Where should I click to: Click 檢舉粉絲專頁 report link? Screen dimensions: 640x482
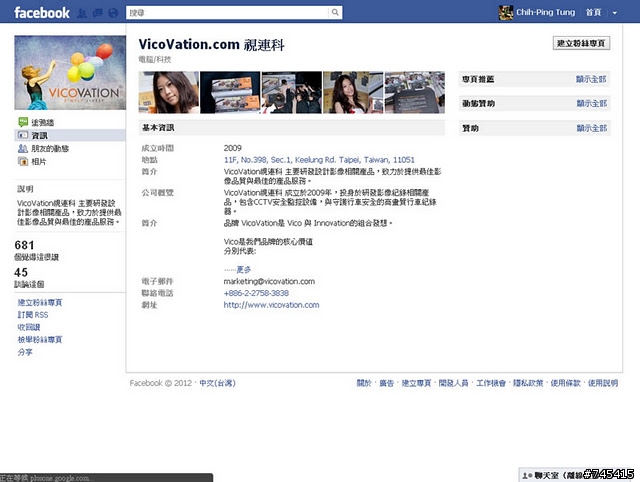40,340
